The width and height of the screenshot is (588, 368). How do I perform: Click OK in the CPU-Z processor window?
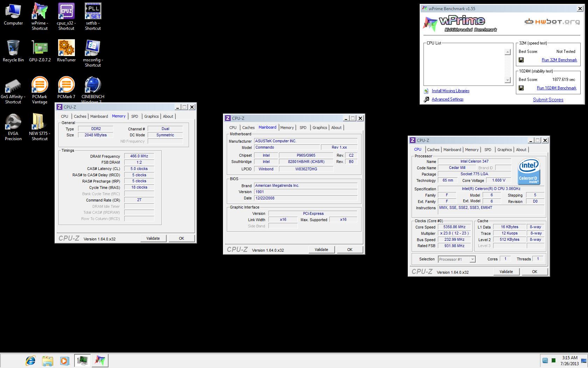pyautogui.click(x=534, y=272)
